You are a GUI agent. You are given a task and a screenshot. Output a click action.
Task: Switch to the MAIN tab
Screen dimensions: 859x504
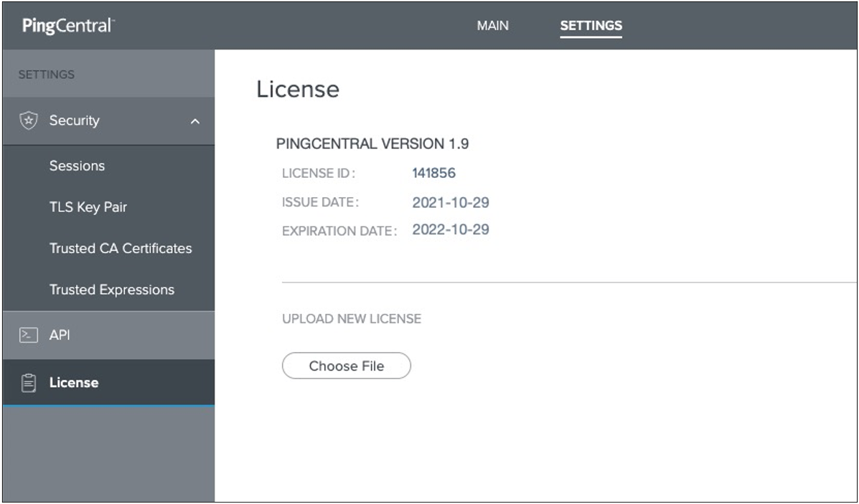(x=492, y=26)
